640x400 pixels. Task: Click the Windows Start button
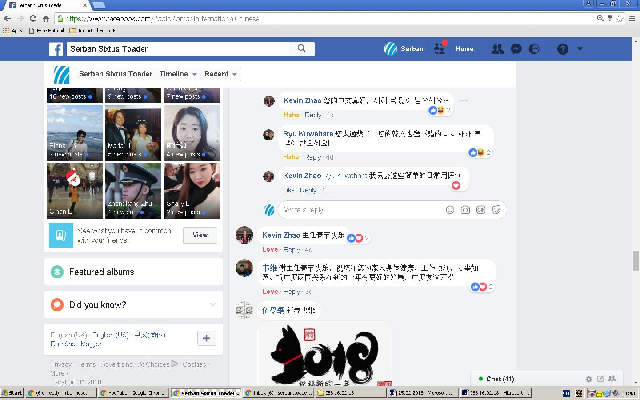pyautogui.click(x=12, y=393)
